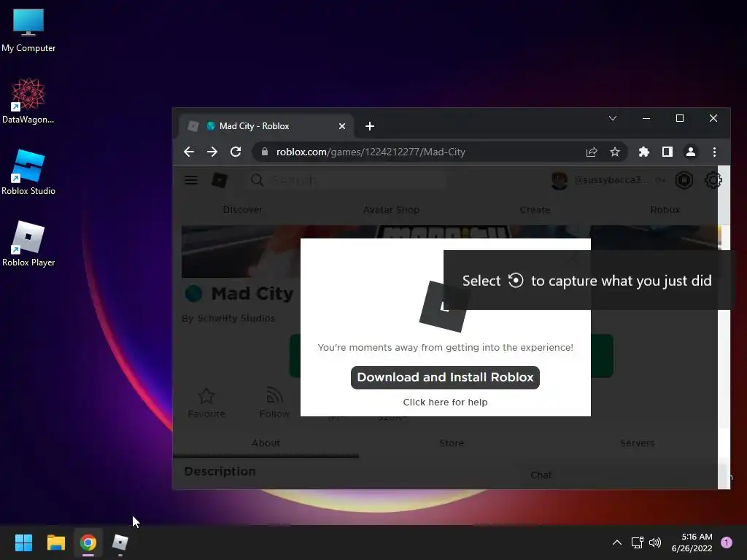The width and height of the screenshot is (747, 560).
Task: Click Chrome icon in taskbar
Action: [x=88, y=542]
